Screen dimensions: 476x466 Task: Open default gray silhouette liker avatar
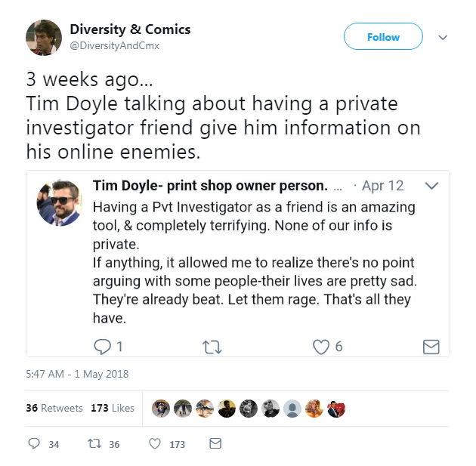(x=292, y=409)
